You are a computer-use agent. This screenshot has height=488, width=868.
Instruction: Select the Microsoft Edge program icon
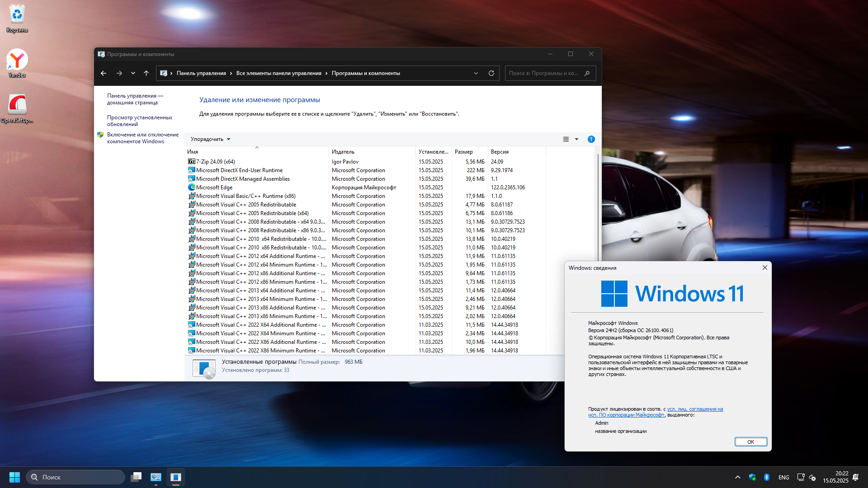coord(191,188)
